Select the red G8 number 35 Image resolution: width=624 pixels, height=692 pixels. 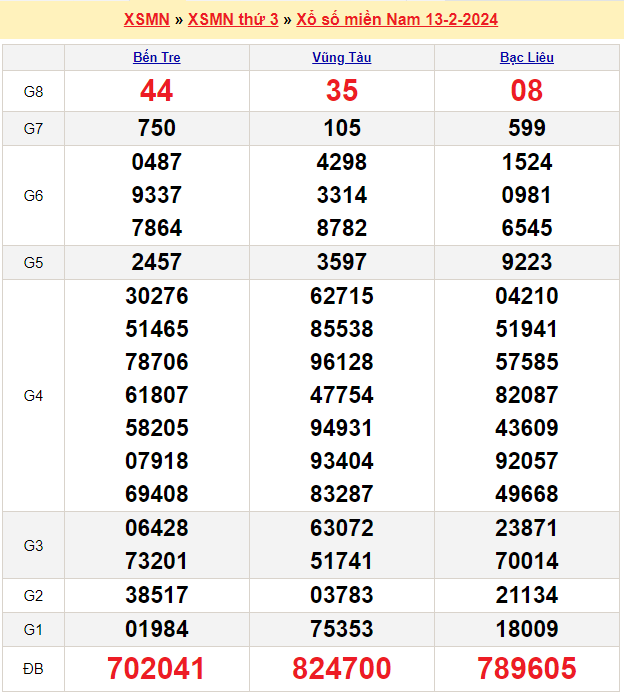pos(342,92)
